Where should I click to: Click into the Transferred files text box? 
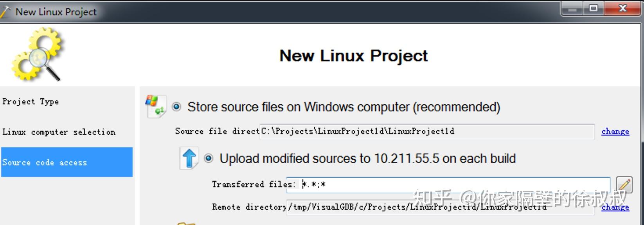click(x=448, y=184)
